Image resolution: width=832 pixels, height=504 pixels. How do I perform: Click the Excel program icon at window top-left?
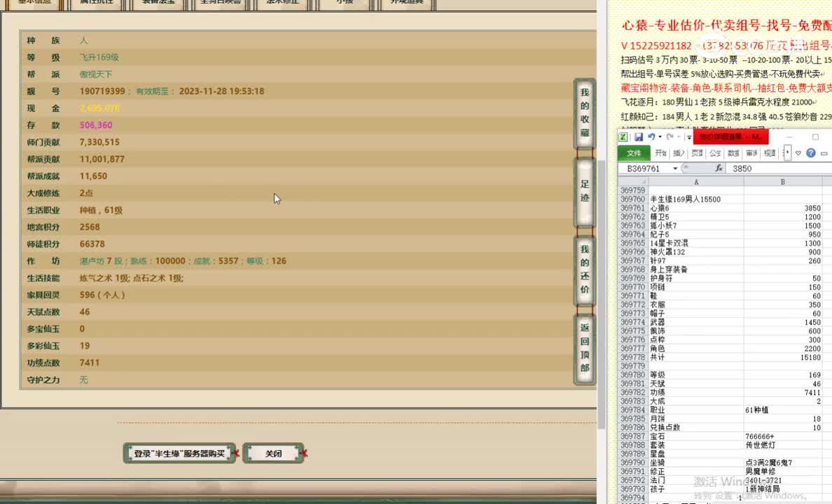click(x=623, y=136)
